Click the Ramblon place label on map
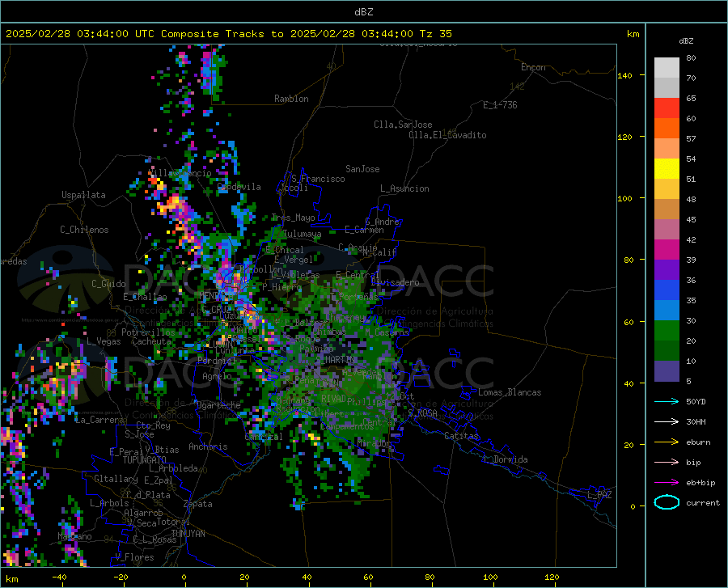 pos(291,99)
